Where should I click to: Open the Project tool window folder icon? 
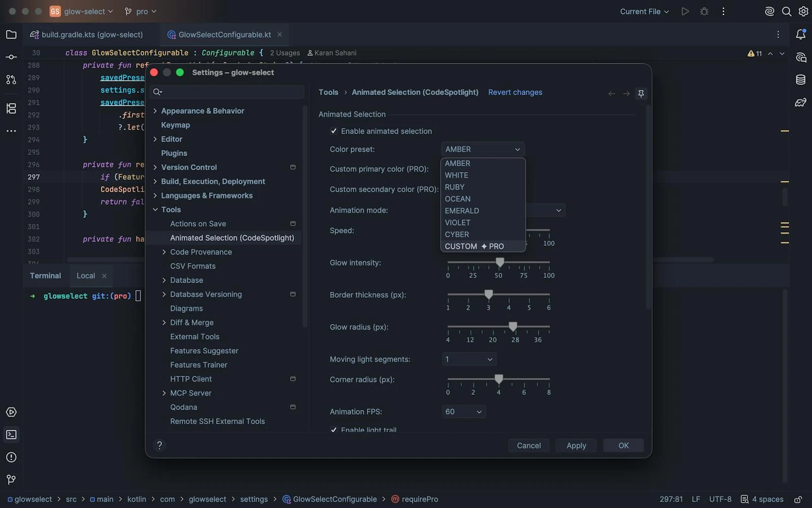click(x=11, y=35)
